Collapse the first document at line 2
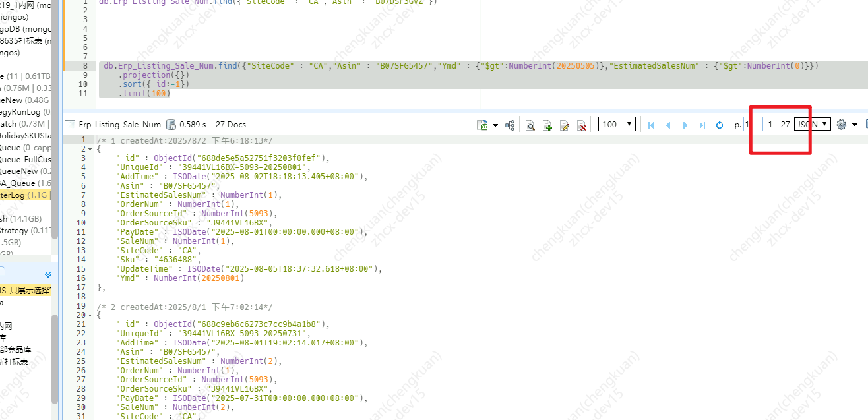The image size is (868, 420). point(90,149)
